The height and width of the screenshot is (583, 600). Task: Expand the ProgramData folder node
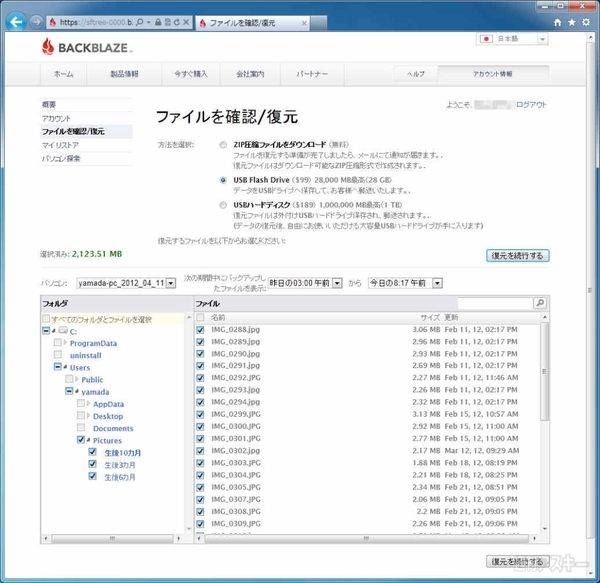(x=65, y=342)
